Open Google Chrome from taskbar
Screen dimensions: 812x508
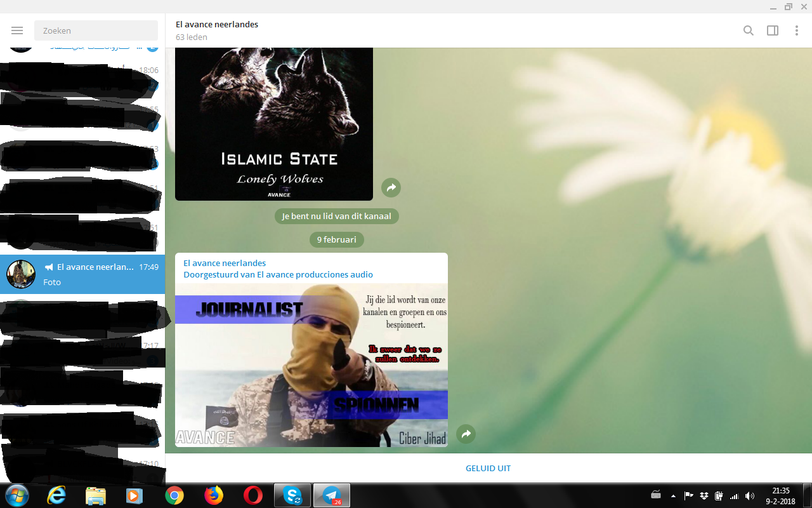pyautogui.click(x=174, y=495)
